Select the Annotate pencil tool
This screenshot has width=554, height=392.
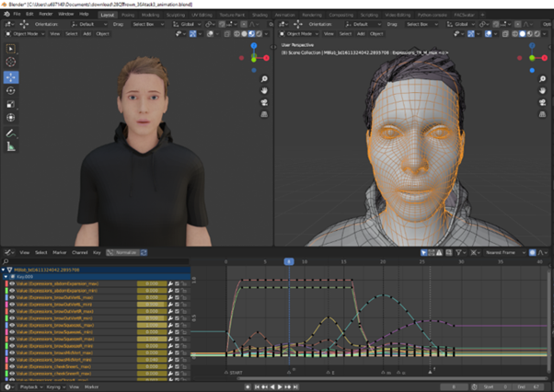pos(11,133)
